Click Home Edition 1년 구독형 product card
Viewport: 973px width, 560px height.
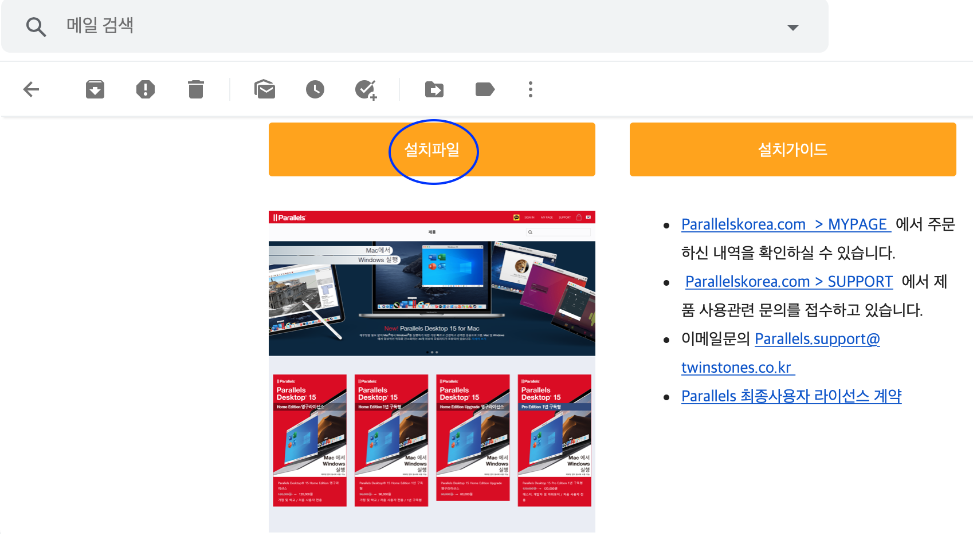pyautogui.click(x=391, y=440)
